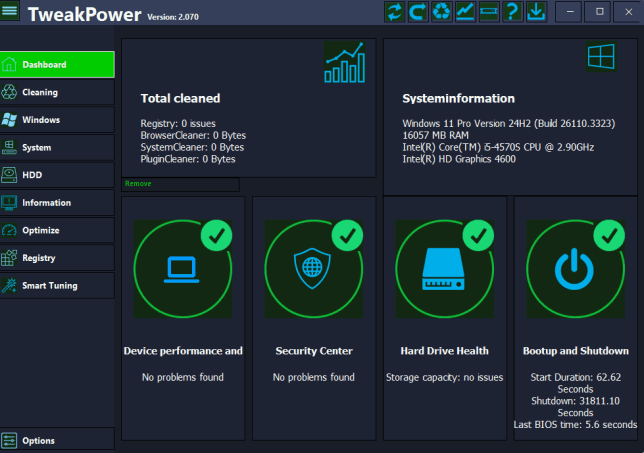The height and width of the screenshot is (453, 644).
Task: Open Smart Tuning from the sidebar
Action: pos(57,285)
